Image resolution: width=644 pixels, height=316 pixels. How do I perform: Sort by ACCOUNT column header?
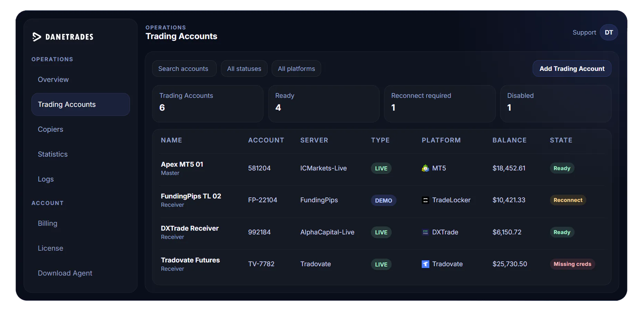pos(266,140)
